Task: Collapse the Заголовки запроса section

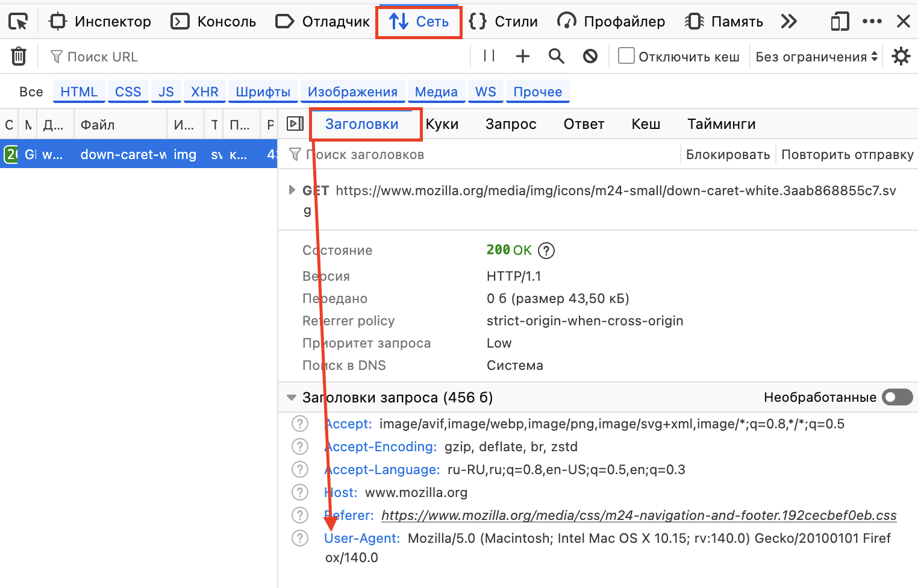Action: click(292, 397)
